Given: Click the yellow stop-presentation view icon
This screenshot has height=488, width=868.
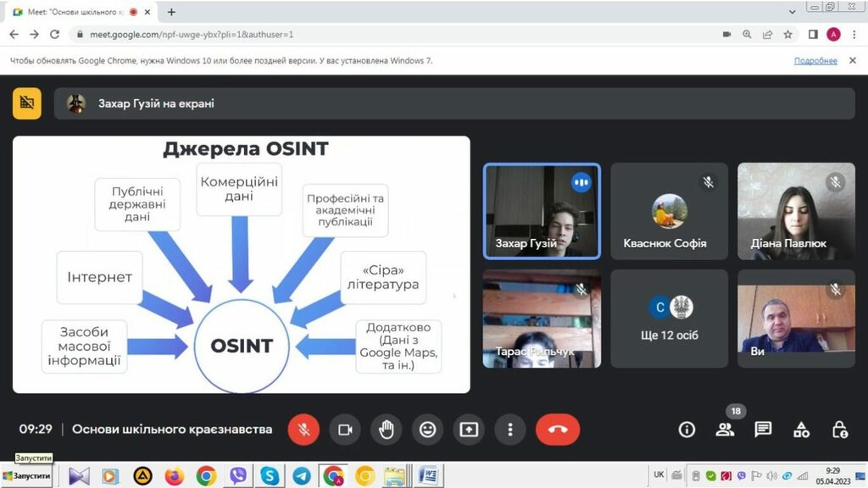Looking at the screenshot, I should pyautogui.click(x=27, y=103).
